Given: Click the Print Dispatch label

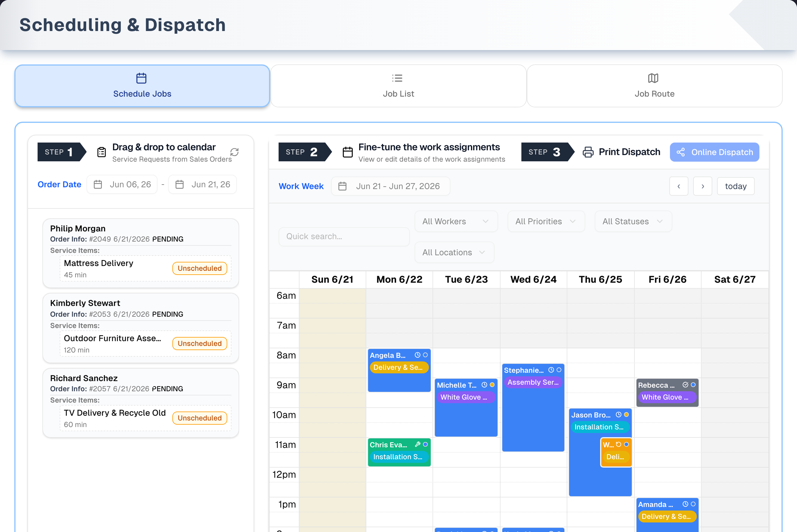Looking at the screenshot, I should point(629,152).
